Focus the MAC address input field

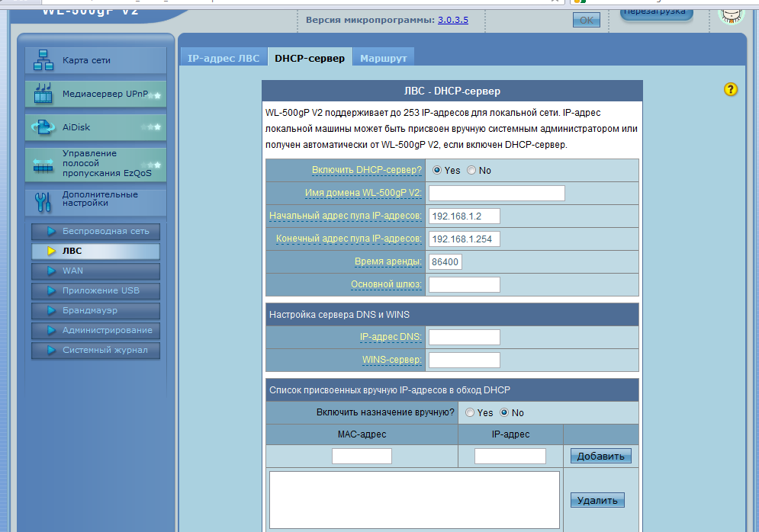pos(362,456)
